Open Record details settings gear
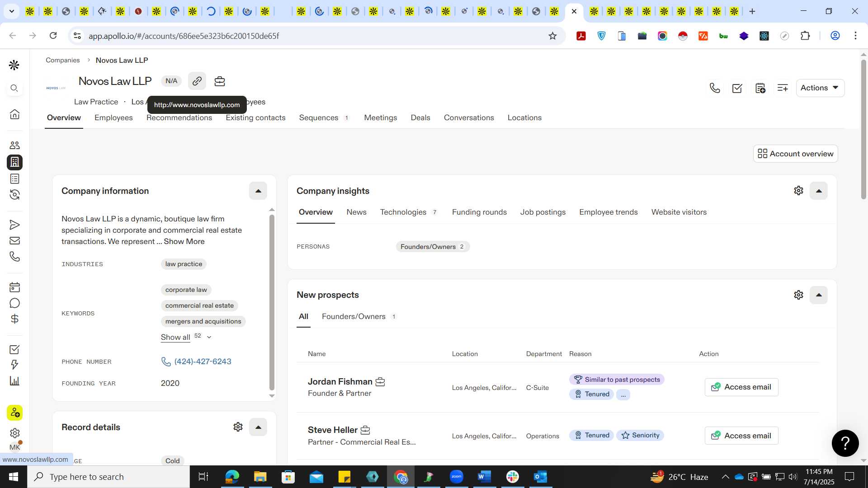Screen dimensions: 868x488 238,427
